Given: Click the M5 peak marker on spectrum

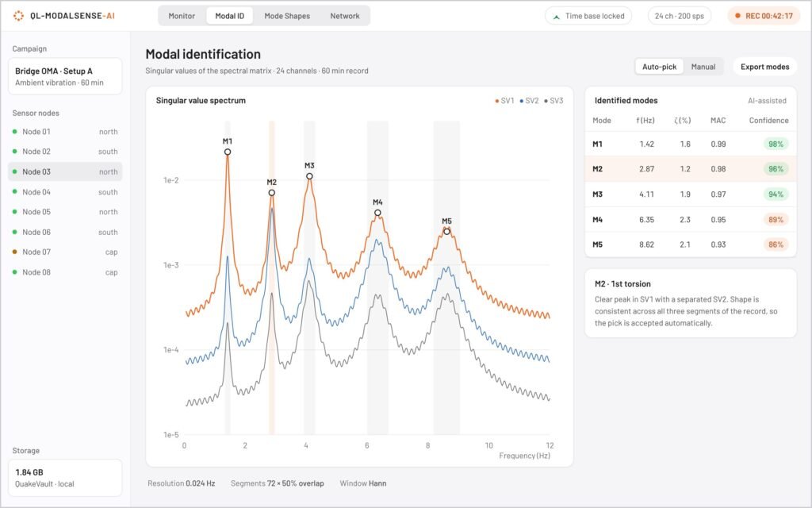Looking at the screenshot, I should click(446, 232).
